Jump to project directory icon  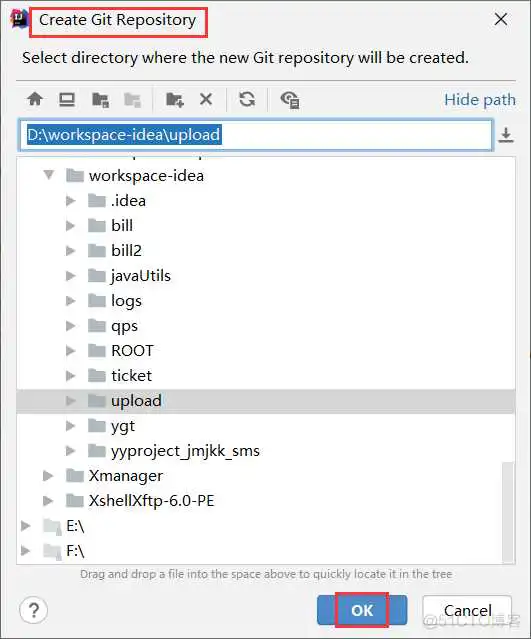point(100,100)
